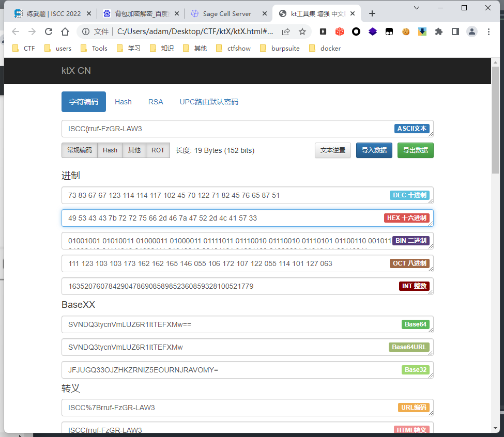Viewport: 504px width, 437px height.
Task: Select the 字符编码 tab
Action: pos(84,102)
